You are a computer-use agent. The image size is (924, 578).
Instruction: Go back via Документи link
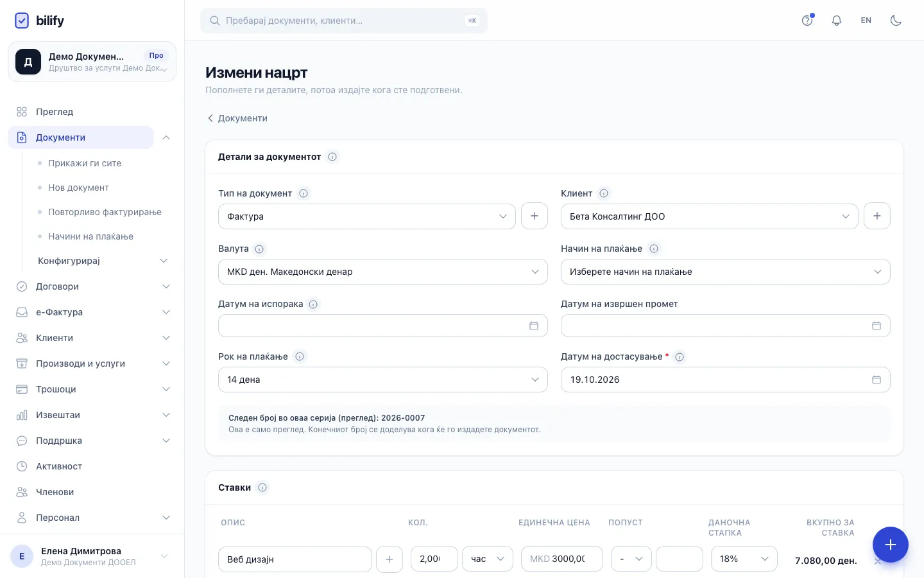pos(237,118)
